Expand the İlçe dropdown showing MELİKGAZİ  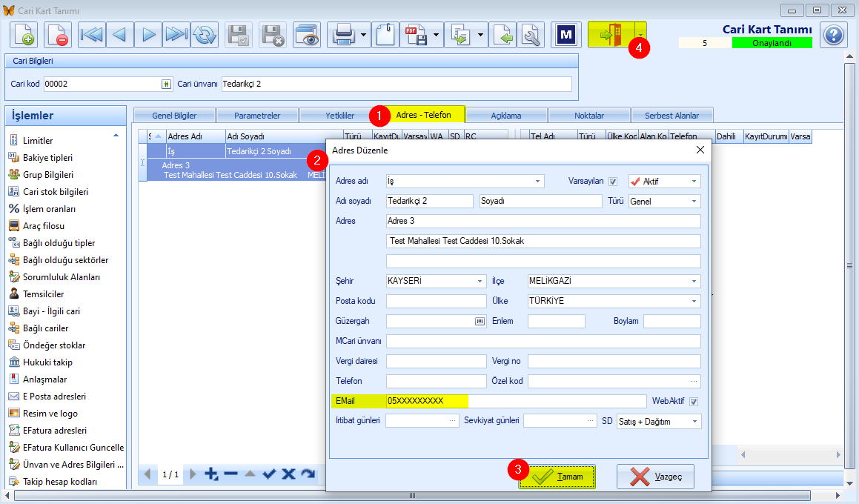(x=614, y=281)
